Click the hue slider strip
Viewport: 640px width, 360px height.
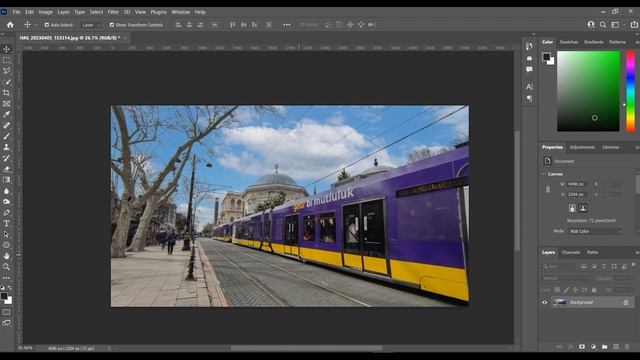point(631,91)
